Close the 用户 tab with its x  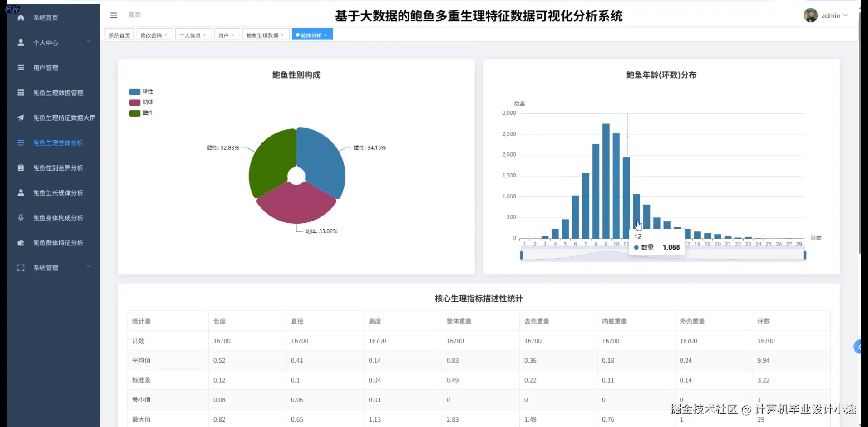point(232,35)
